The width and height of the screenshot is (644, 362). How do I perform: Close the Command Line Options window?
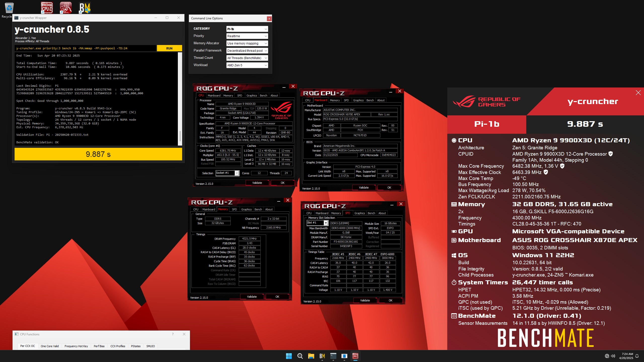[269, 18]
